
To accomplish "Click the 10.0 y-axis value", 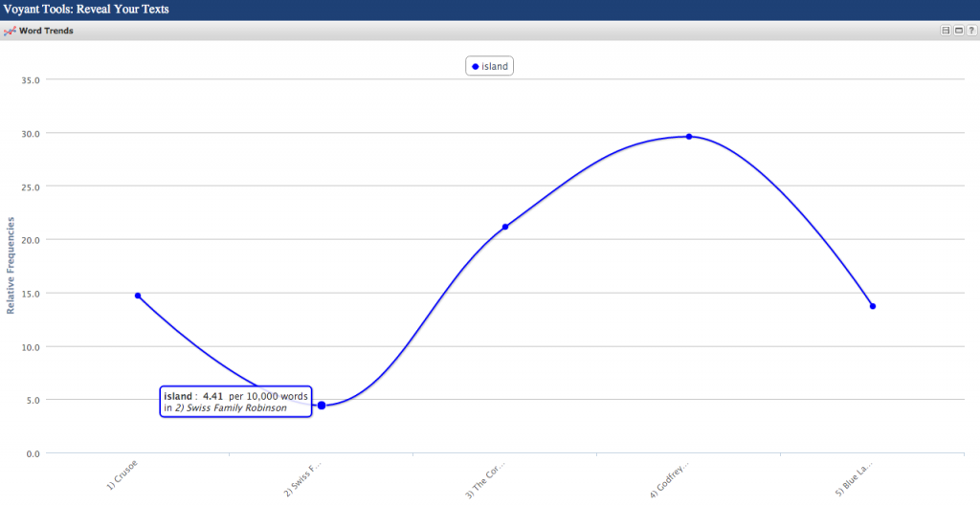I will pos(30,346).
